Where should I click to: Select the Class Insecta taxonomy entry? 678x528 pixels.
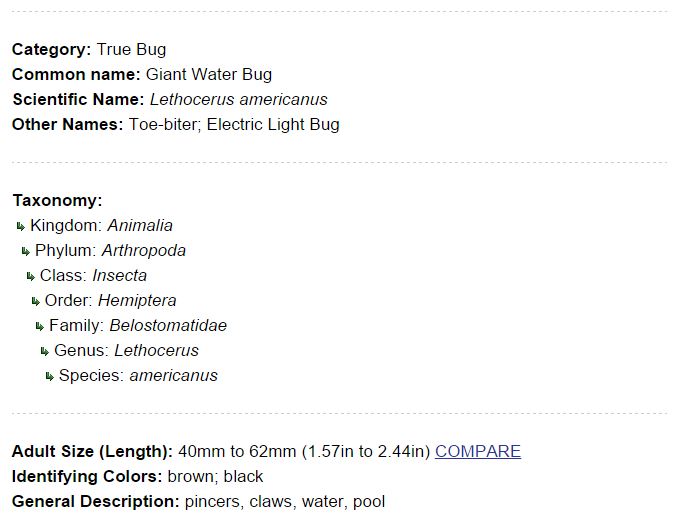tap(93, 276)
